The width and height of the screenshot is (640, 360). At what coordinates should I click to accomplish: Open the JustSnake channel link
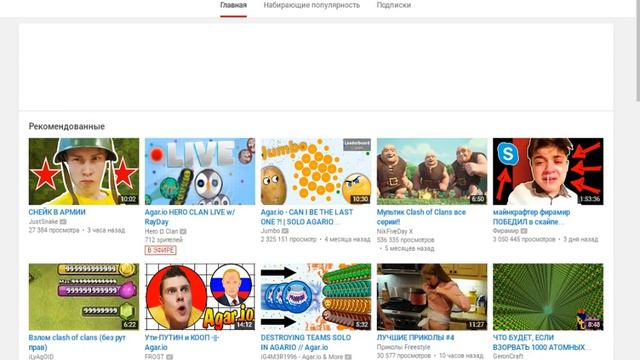tap(43, 222)
